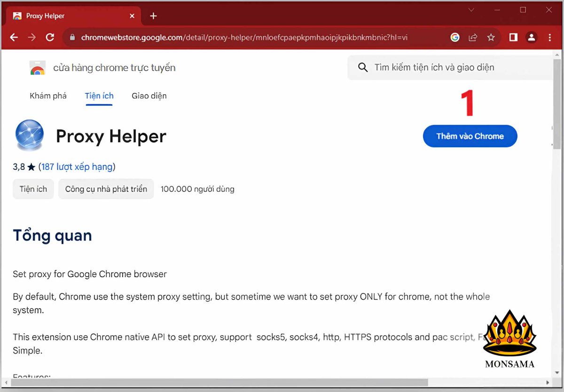Click the Thêm vào Chrome button
The height and width of the screenshot is (392, 564).
tap(470, 136)
